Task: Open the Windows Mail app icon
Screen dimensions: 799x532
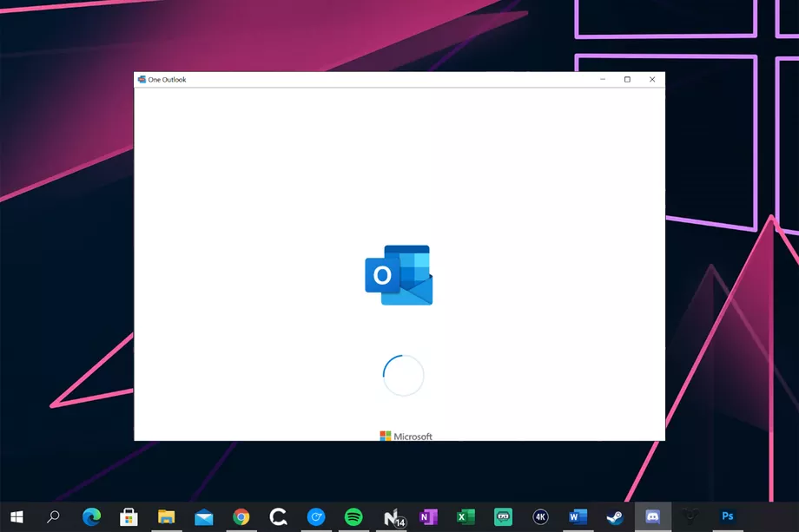Action: tap(204, 517)
